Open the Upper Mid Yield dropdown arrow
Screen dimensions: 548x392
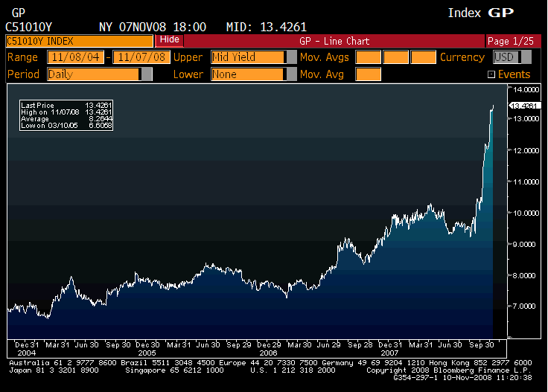[291, 57]
